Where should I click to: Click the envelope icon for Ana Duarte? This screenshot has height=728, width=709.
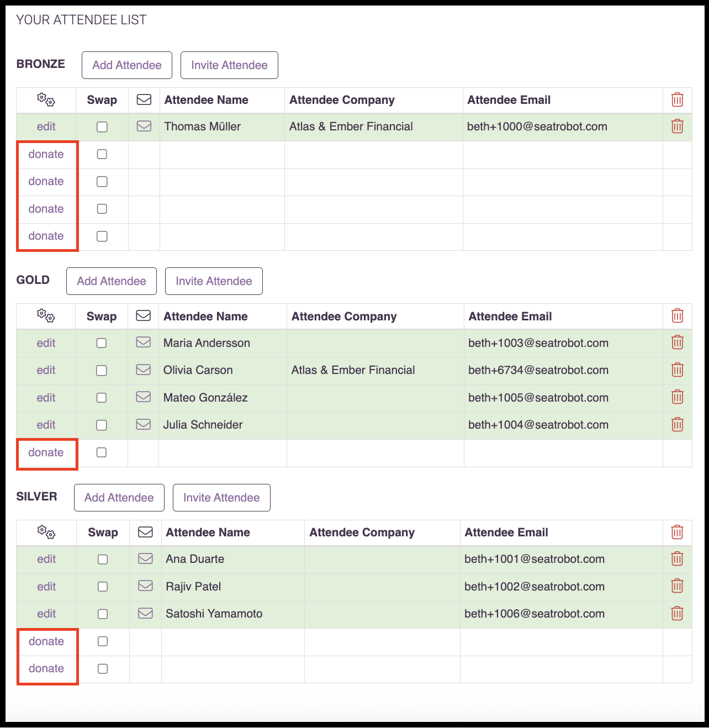(x=145, y=559)
